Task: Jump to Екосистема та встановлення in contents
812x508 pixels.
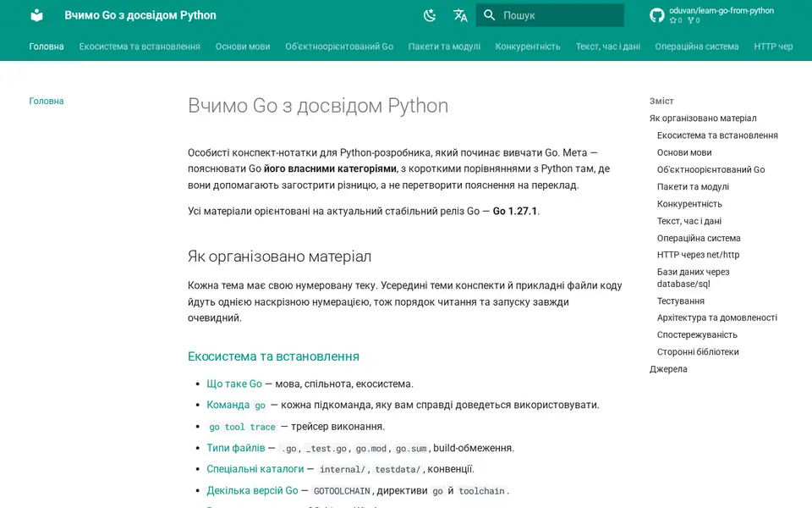Action: pyautogui.click(x=717, y=135)
